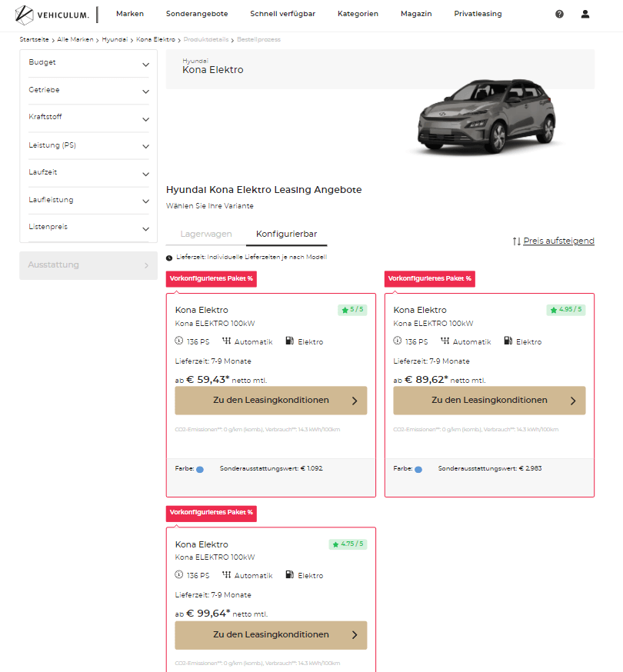Click the power gauge icon in the 59,43 card
The image size is (623, 672).
[x=178, y=341]
